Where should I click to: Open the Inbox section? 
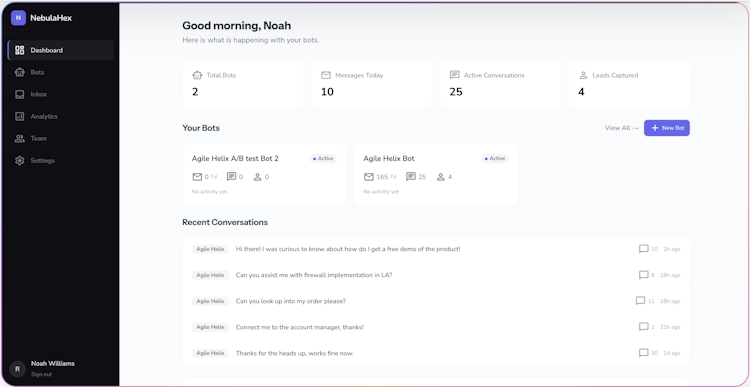(61, 94)
